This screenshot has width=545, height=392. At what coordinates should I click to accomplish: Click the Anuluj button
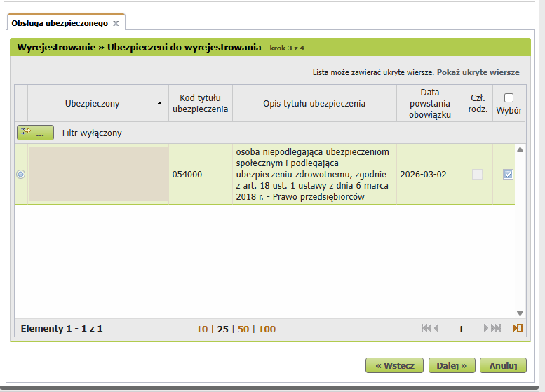click(x=503, y=365)
